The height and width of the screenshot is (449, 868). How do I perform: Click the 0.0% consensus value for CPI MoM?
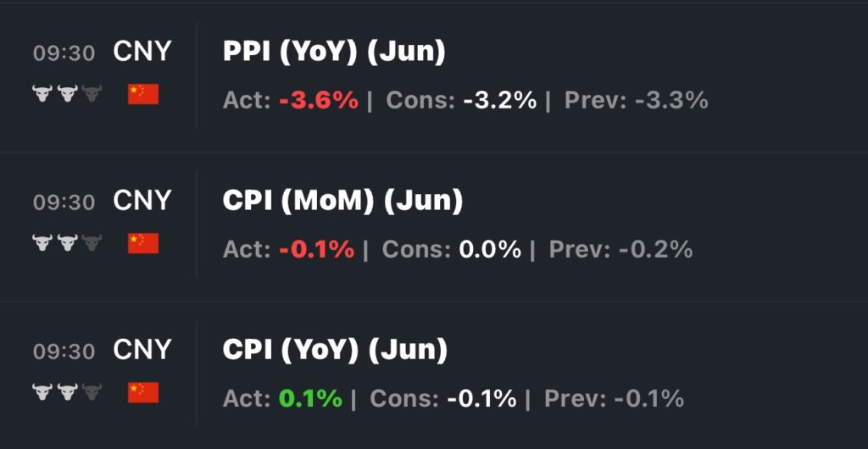(490, 250)
